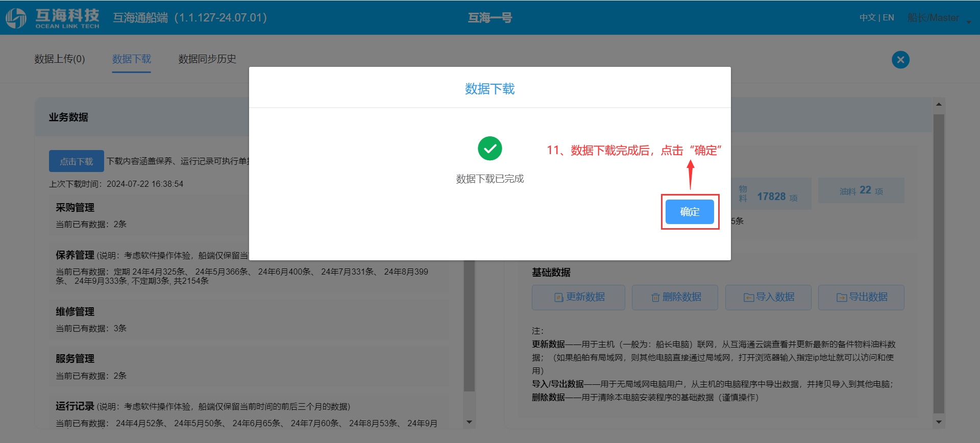The width and height of the screenshot is (980, 443).
Task: Click the 业务数据 panel scrollbar thumb
Action: (470, 326)
